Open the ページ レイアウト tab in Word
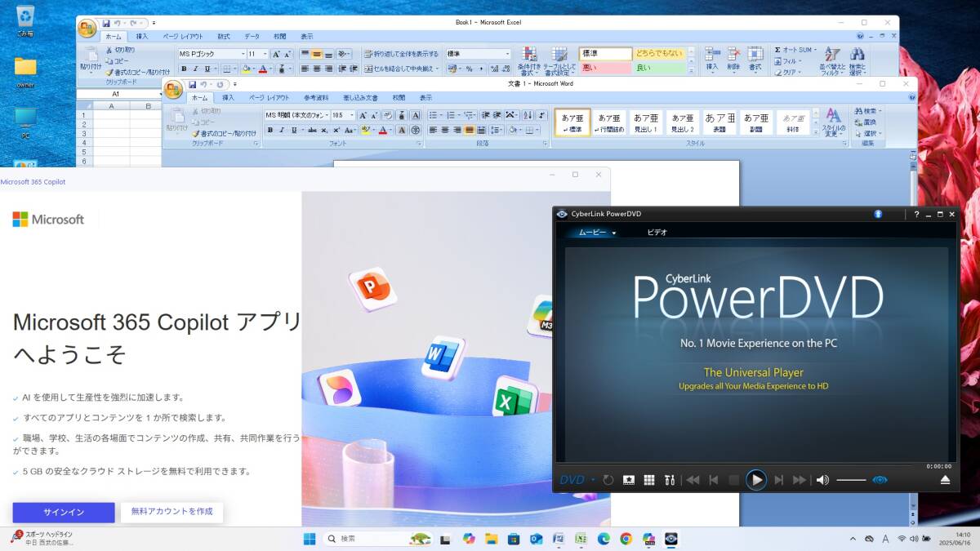Image resolution: width=980 pixels, height=551 pixels. pyautogui.click(x=269, y=97)
